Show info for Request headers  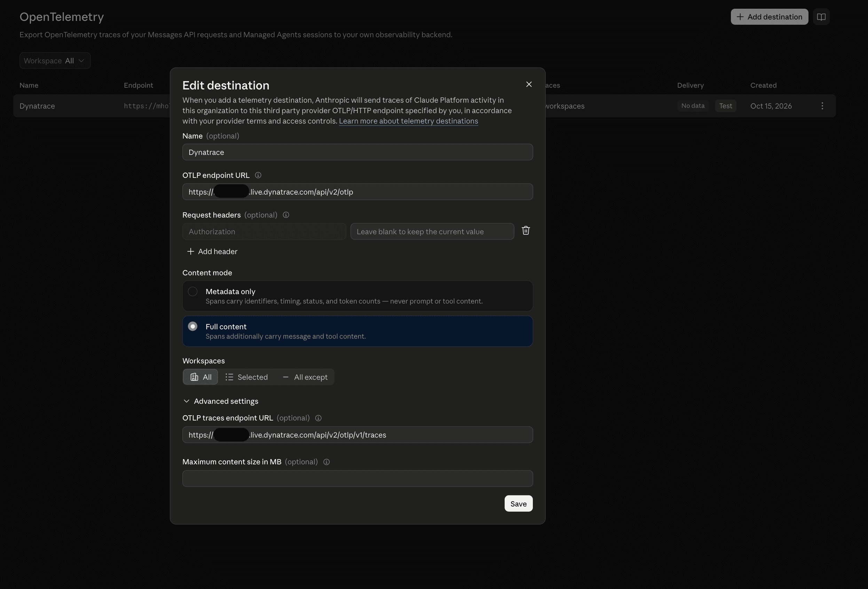click(286, 215)
